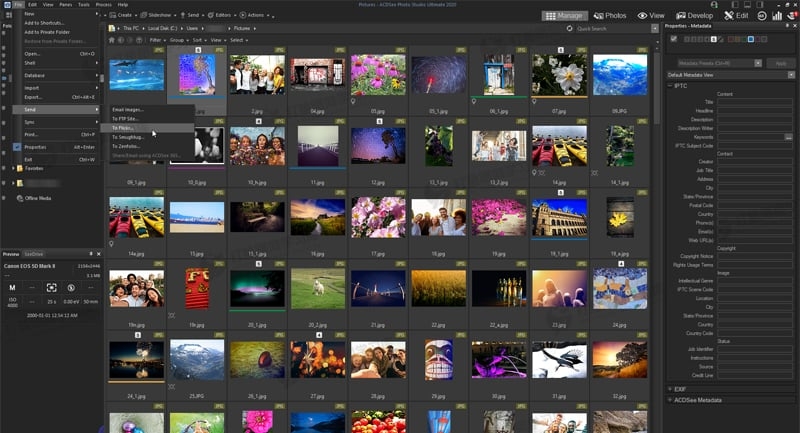Enter Edit mode
This screenshot has width=800, height=433.
tap(735, 16)
